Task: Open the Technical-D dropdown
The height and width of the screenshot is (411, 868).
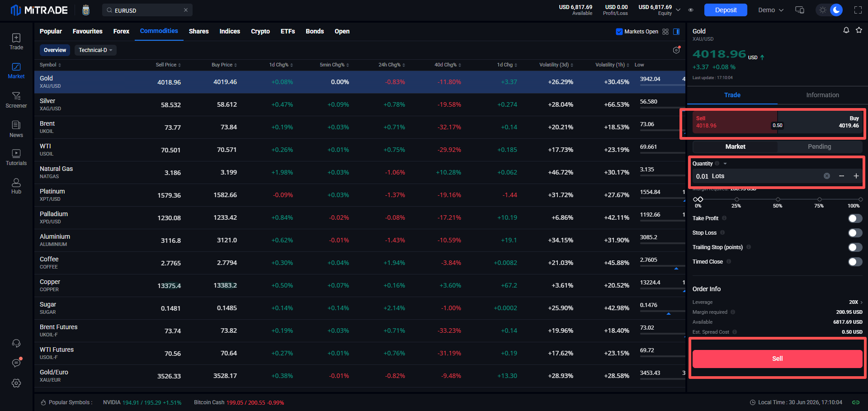Action: pos(95,50)
